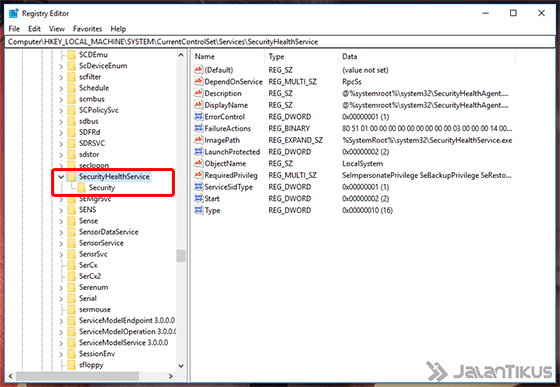Click the tree horizontal scrollbar thumb

click(77, 376)
